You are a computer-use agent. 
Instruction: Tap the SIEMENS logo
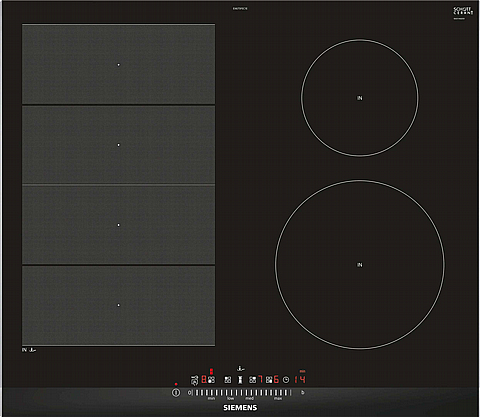pyautogui.click(x=240, y=408)
